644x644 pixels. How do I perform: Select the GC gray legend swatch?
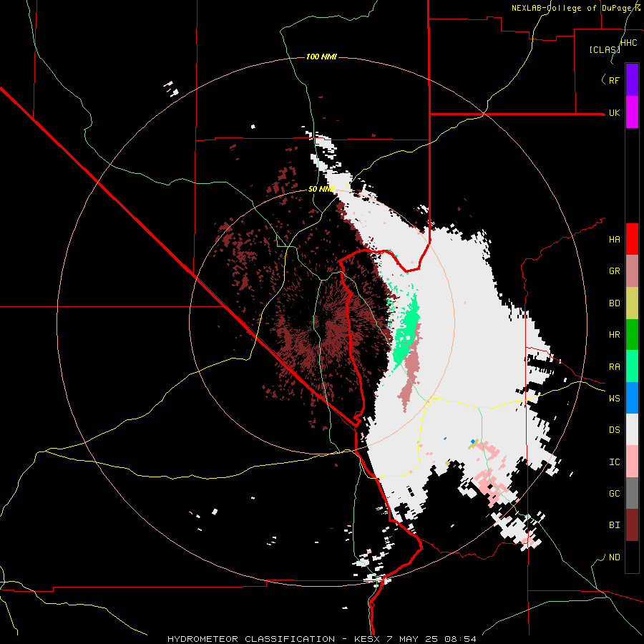[x=632, y=493]
